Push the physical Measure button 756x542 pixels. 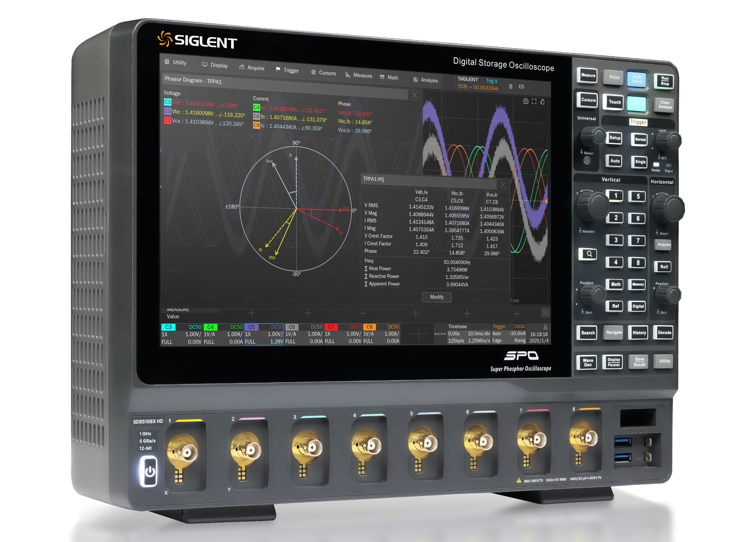pyautogui.click(x=588, y=75)
